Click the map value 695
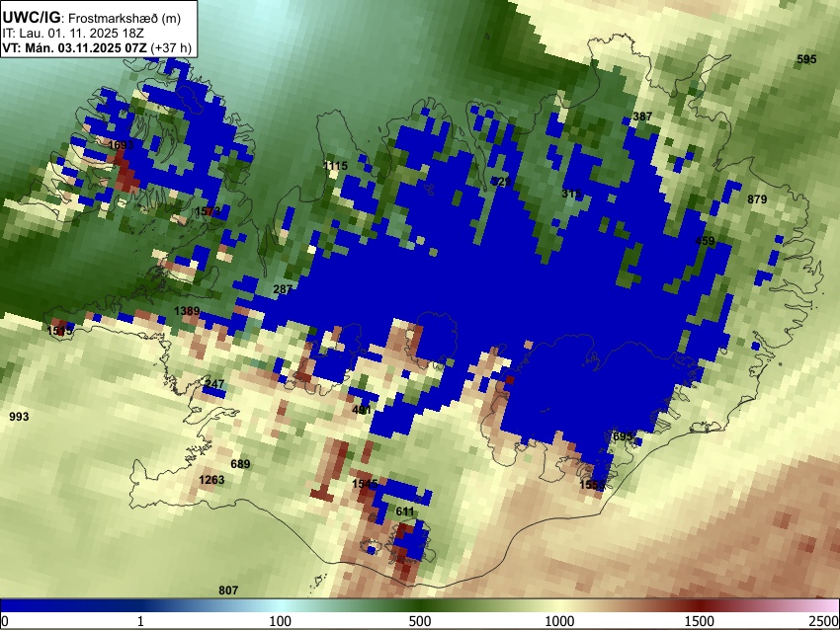 click(623, 436)
